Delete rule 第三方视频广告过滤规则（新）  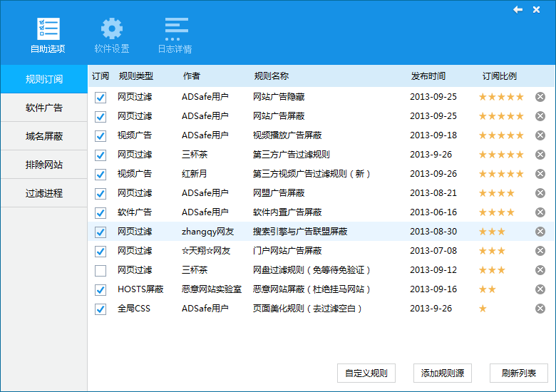click(x=540, y=174)
